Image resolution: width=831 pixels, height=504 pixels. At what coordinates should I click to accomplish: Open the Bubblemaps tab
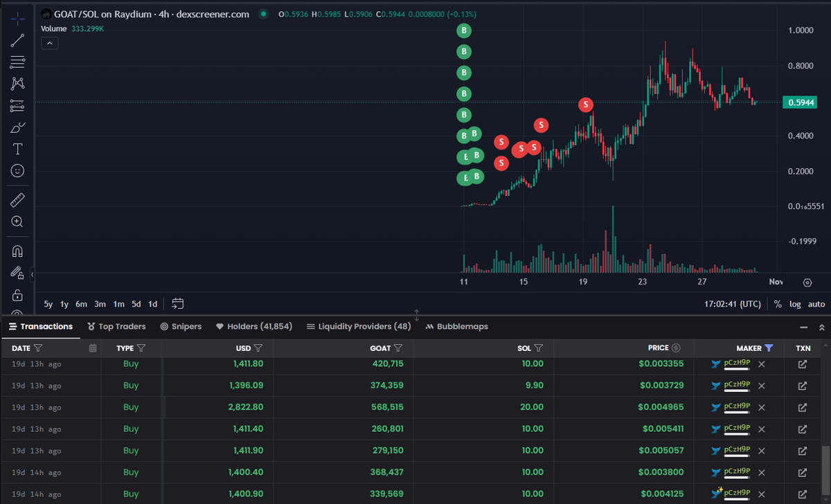coord(456,326)
